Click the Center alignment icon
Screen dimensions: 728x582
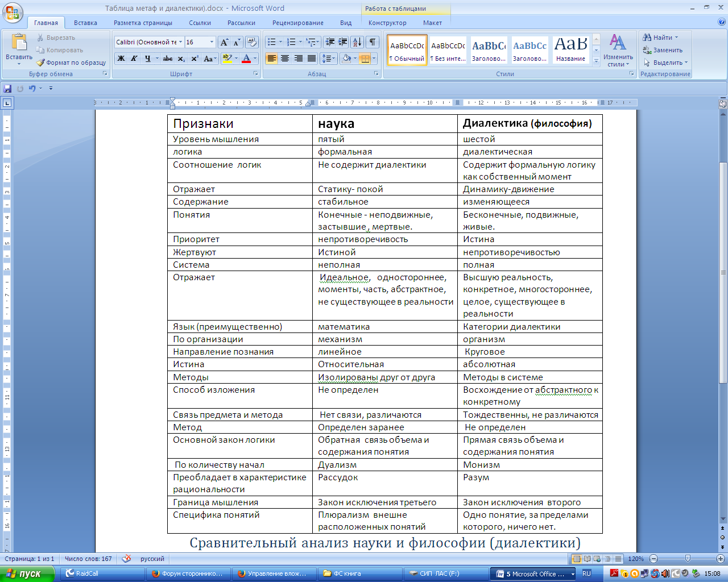[x=285, y=59]
